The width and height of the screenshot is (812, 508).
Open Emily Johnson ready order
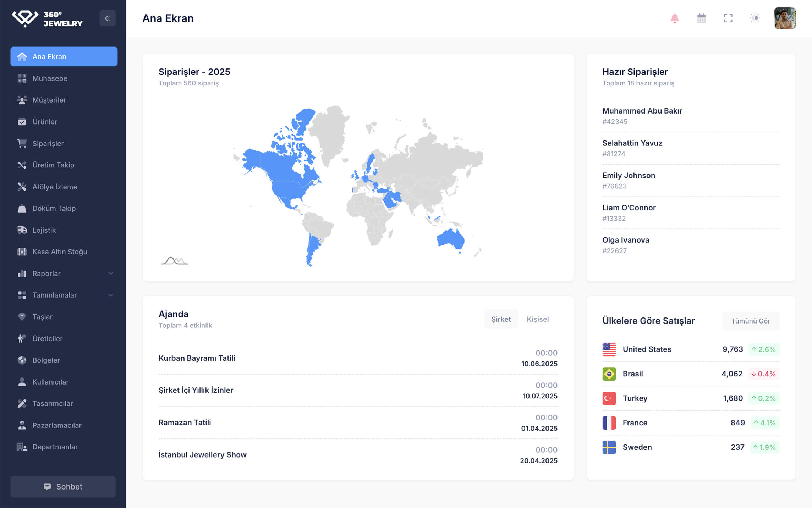[629, 176]
